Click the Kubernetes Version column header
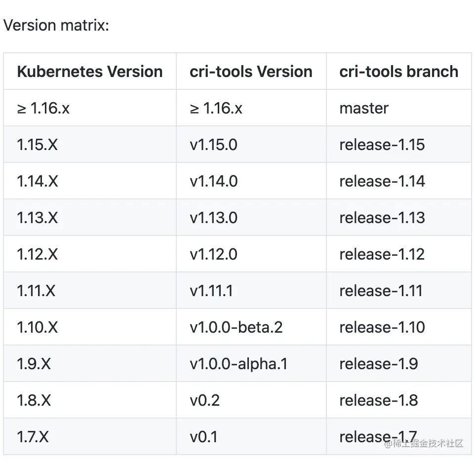 point(89,72)
